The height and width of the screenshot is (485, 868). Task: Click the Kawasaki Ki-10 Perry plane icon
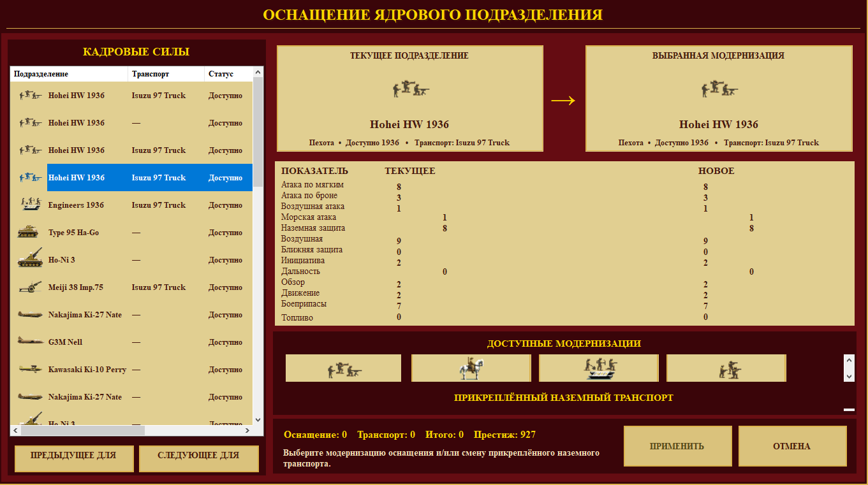click(x=30, y=369)
